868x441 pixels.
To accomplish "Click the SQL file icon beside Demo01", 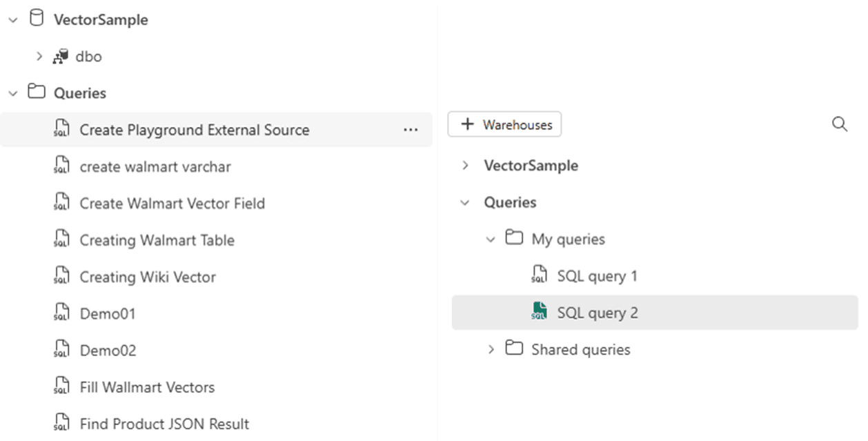I will tap(61, 313).
